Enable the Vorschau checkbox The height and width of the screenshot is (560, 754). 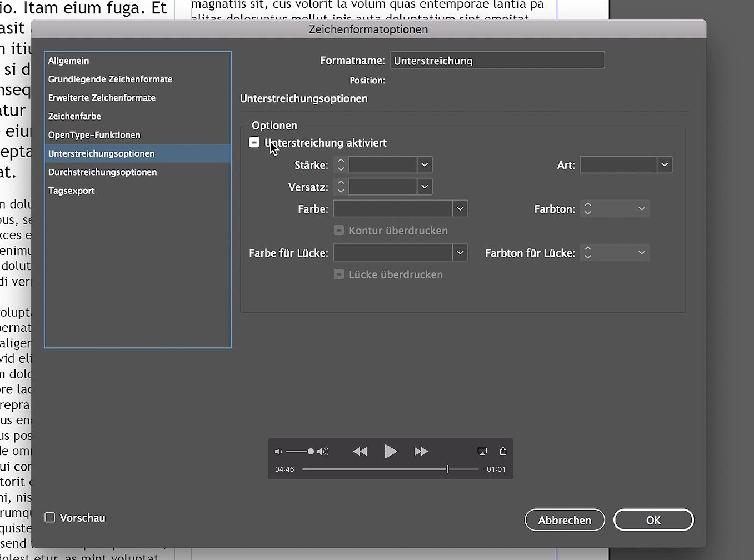[49, 517]
